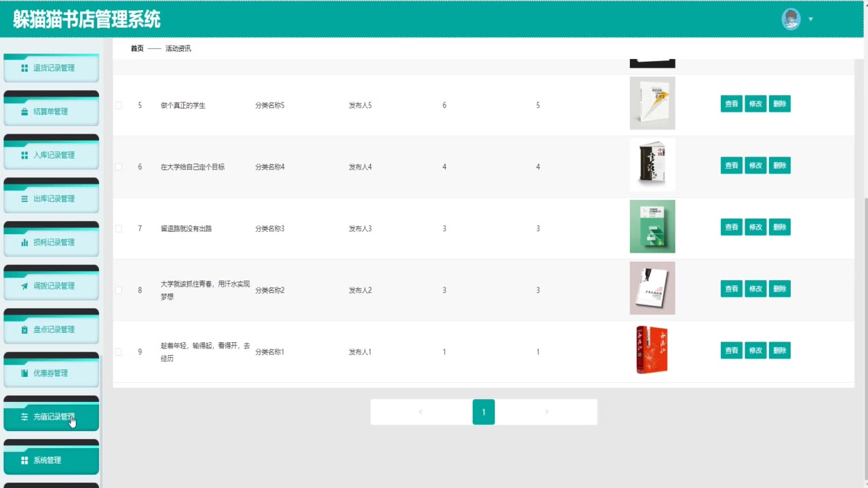Click the paper plane icon beside 调拨记录管理
868x488 pixels.
pos(24,286)
